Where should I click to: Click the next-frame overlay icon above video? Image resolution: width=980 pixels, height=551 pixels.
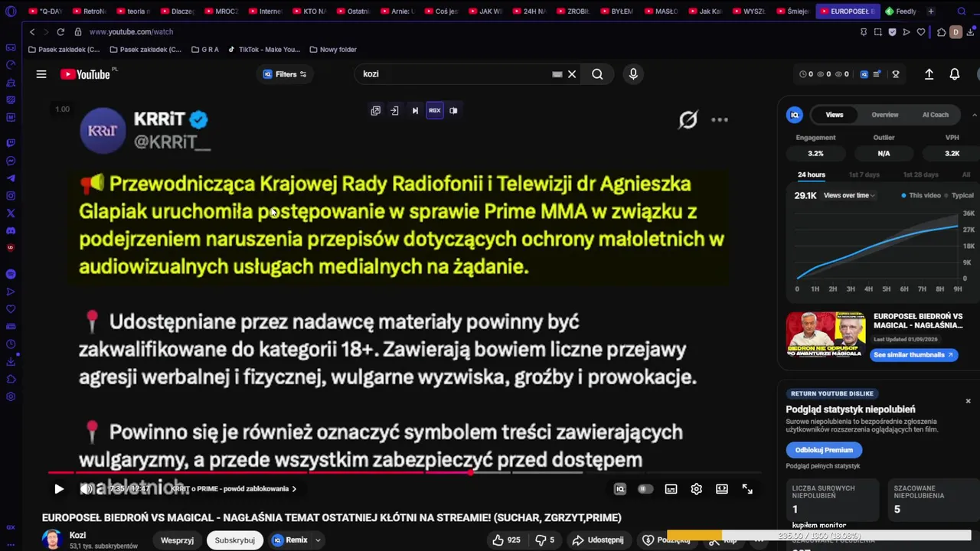[x=415, y=110]
